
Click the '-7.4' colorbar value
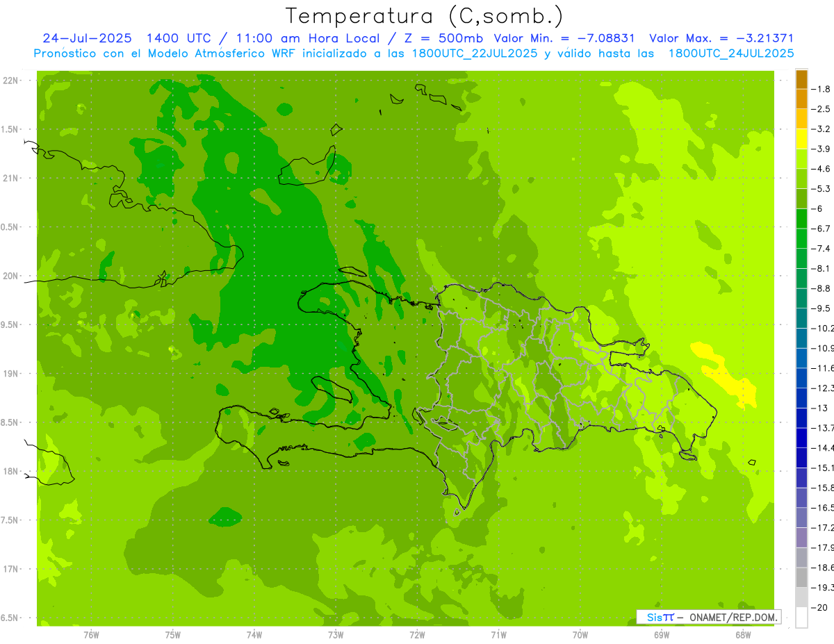822,249
